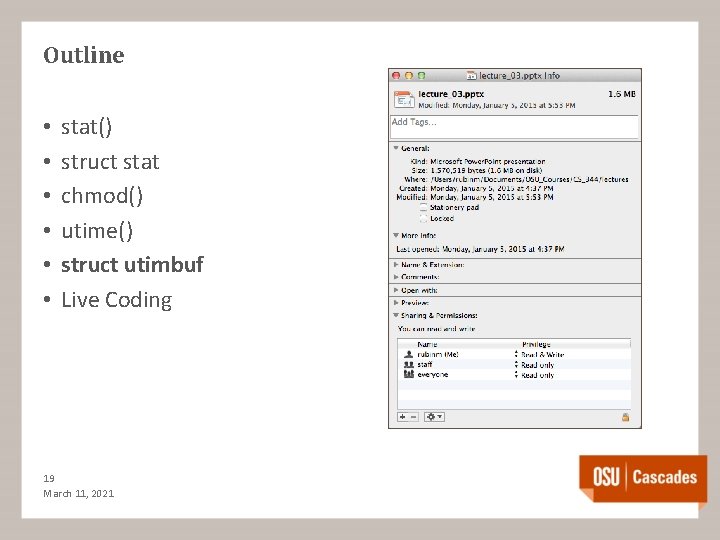Click the Modified date value in General
This screenshot has height=540, width=720.
pyautogui.click(x=492, y=197)
